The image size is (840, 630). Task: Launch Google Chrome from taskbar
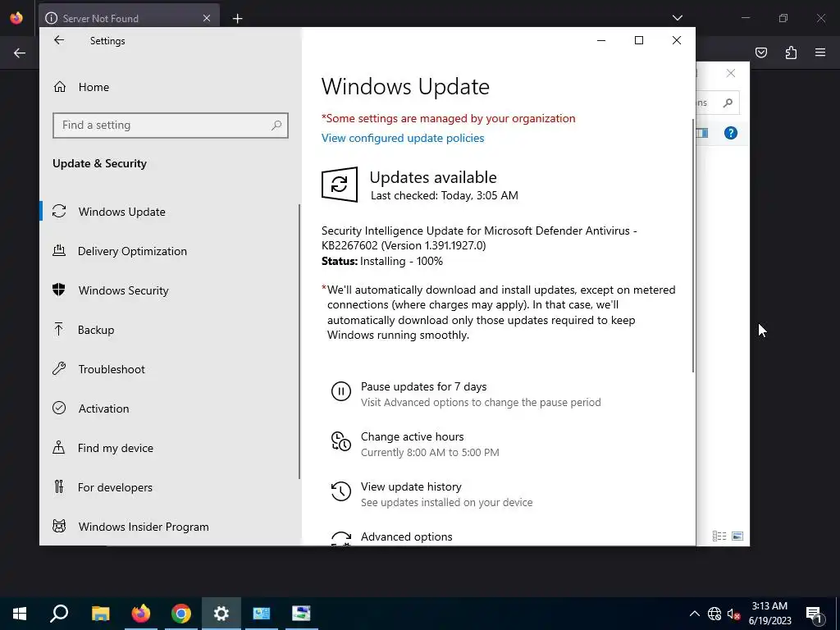(x=181, y=614)
